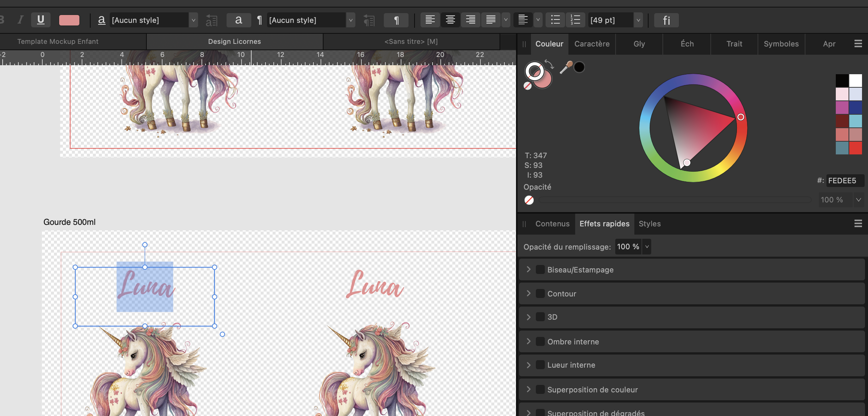Enable the Ombre interne effect checkbox
Image resolution: width=868 pixels, height=416 pixels.
540,341
